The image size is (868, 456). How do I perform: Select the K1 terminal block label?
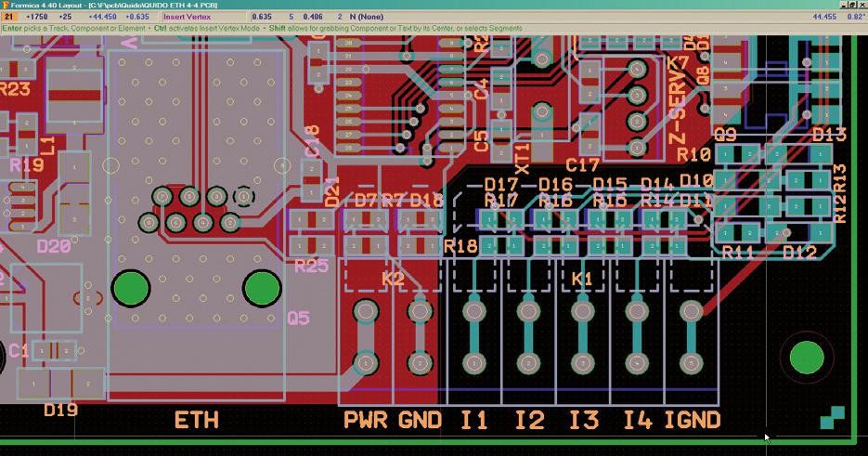coord(581,278)
